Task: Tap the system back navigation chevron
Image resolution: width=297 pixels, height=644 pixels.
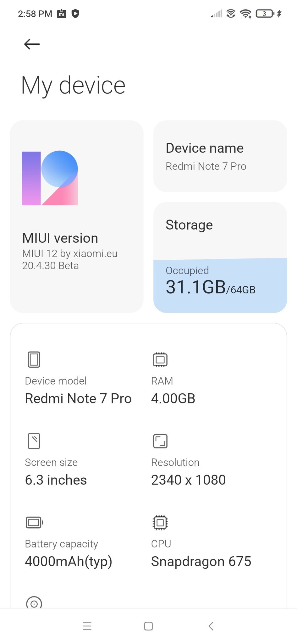Action: coord(211,626)
